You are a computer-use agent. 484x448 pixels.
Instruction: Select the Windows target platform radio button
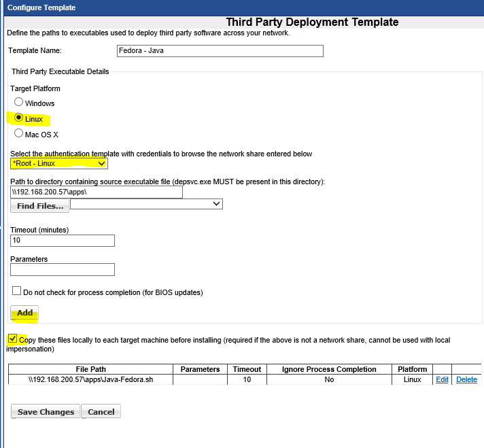point(19,102)
